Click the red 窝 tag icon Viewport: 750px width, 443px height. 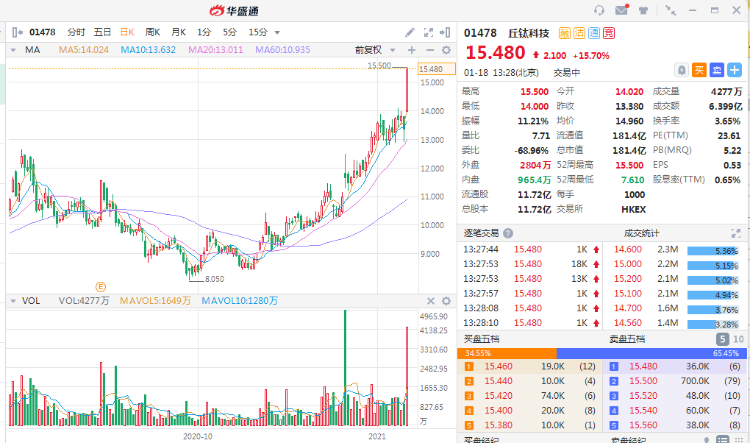point(609,33)
